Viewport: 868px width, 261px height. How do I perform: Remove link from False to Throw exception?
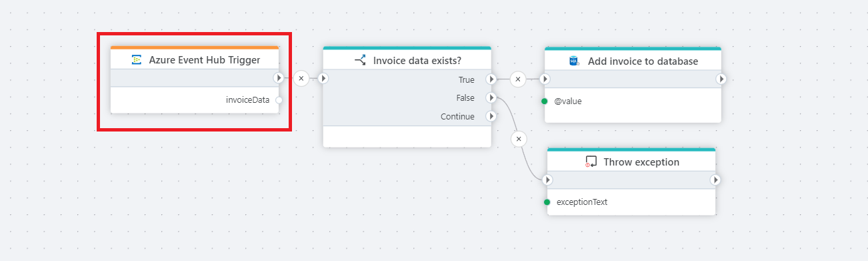(x=518, y=139)
